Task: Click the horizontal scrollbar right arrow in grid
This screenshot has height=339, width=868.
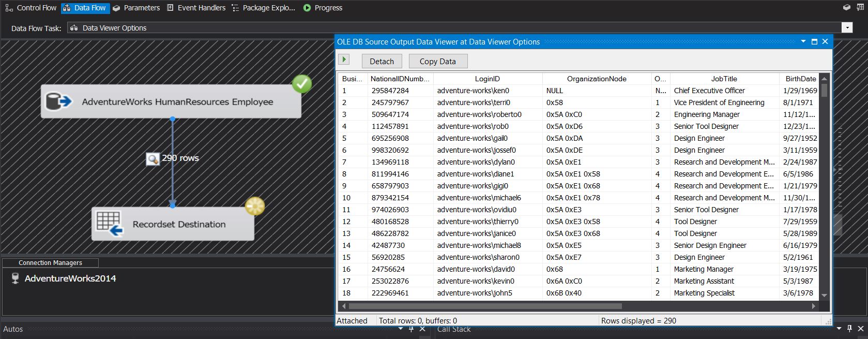Action: click(813, 306)
